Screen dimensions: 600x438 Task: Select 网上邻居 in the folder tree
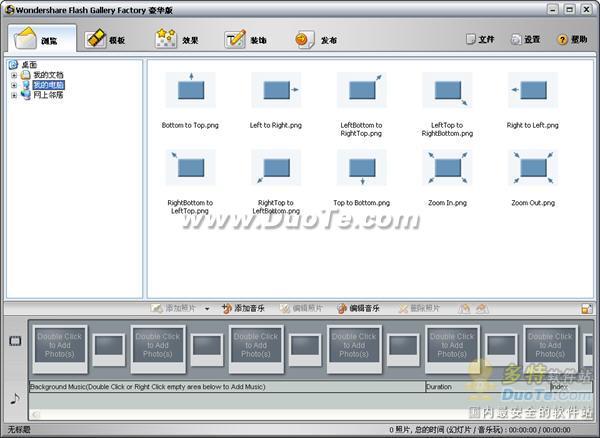tap(48, 95)
